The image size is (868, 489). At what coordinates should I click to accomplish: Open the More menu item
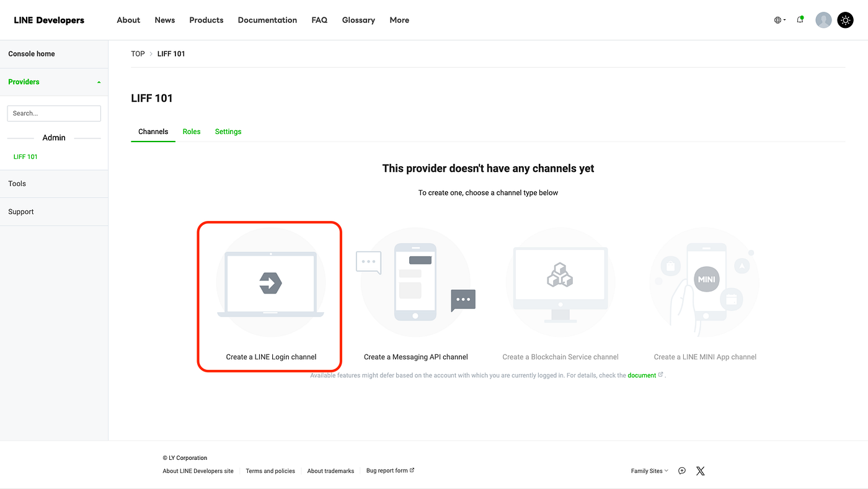(399, 20)
